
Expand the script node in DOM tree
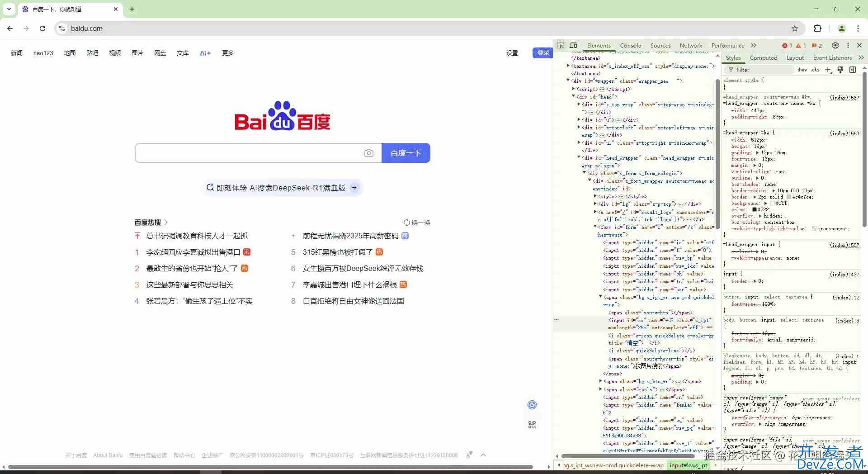point(574,89)
